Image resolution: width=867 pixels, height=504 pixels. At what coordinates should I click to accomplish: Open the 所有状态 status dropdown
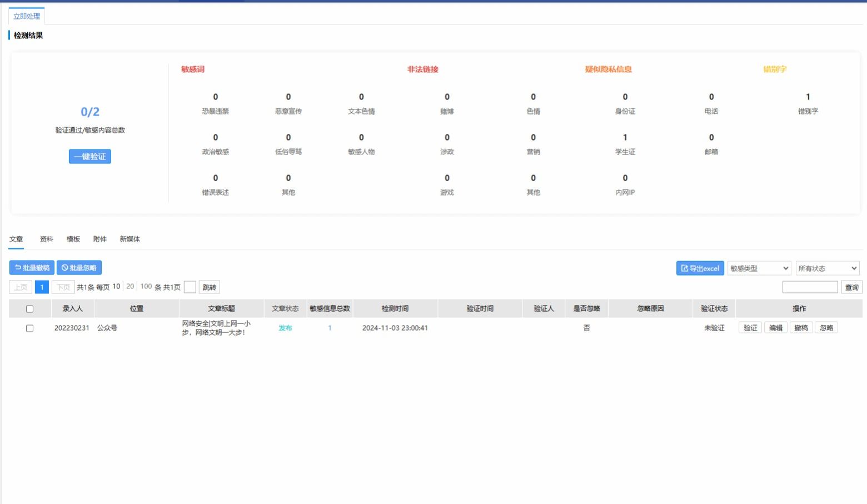tap(827, 268)
